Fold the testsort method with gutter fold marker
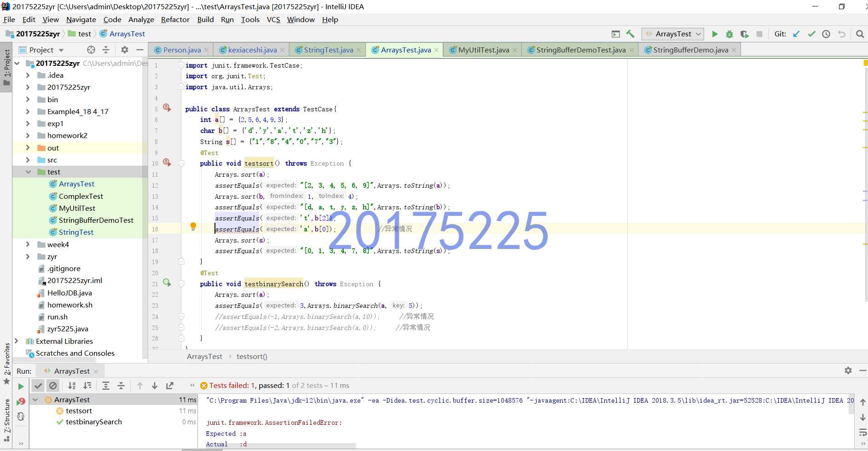 click(181, 163)
